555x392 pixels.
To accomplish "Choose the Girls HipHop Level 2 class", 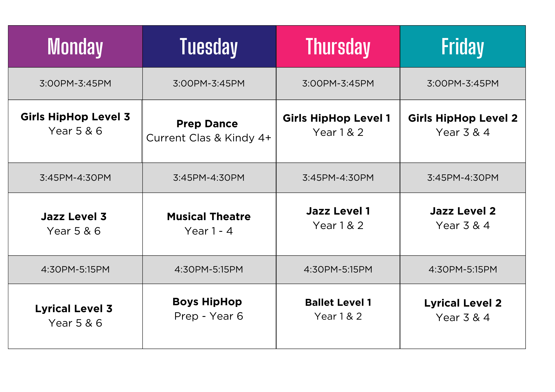I will pos(463,125).
